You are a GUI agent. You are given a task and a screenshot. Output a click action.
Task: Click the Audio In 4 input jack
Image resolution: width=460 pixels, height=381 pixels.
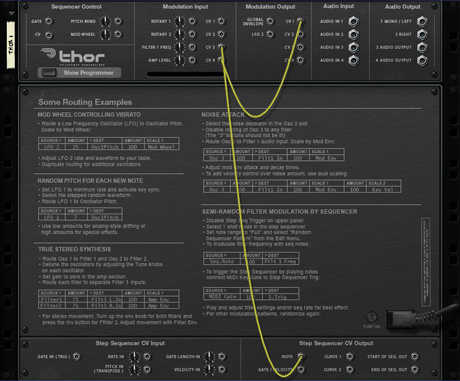click(353, 60)
